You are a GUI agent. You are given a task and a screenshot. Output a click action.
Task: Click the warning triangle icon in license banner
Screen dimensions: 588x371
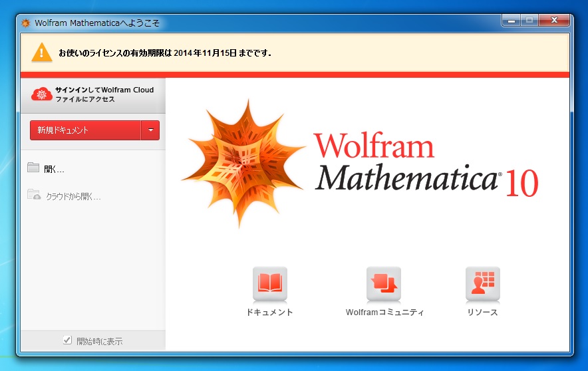[42, 53]
